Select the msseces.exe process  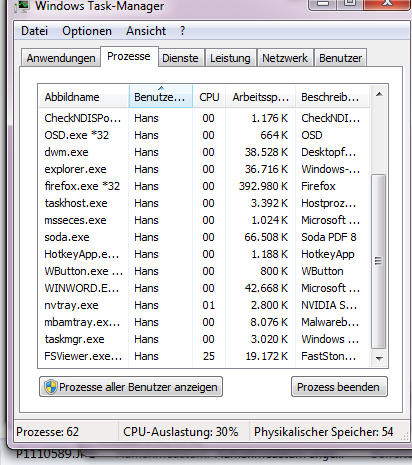[204, 220]
